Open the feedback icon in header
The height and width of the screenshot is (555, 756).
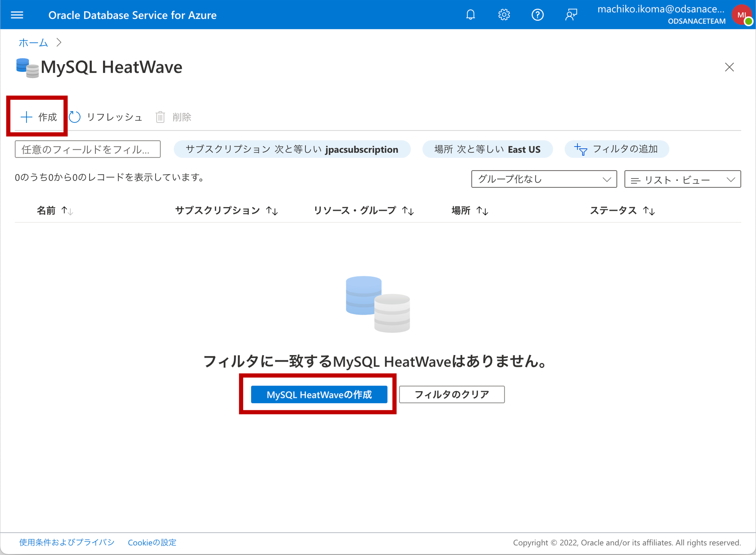click(571, 15)
